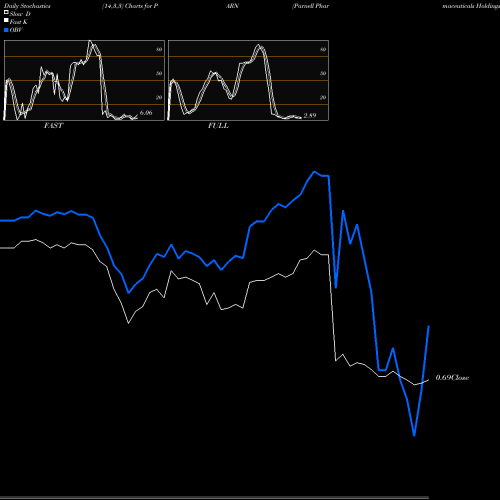Click the '(14,3,3) Charts for P' text

pyautogui.click(x=130, y=6)
